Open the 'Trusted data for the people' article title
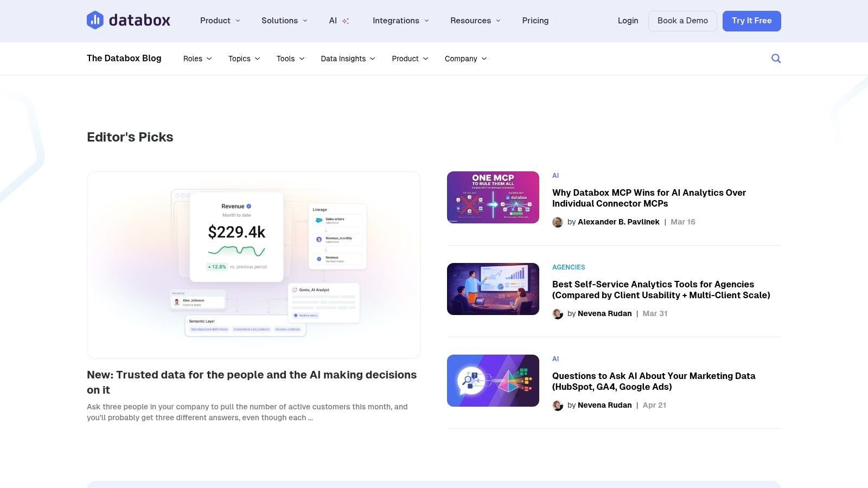 pos(252,382)
